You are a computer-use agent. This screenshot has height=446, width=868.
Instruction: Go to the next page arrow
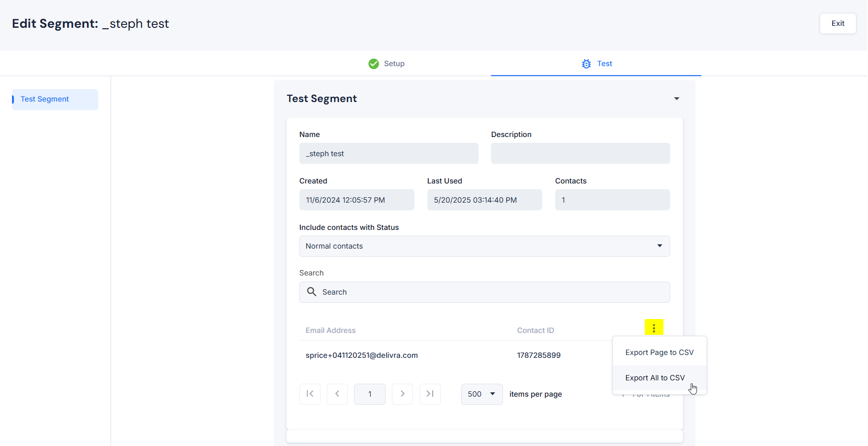coord(402,394)
